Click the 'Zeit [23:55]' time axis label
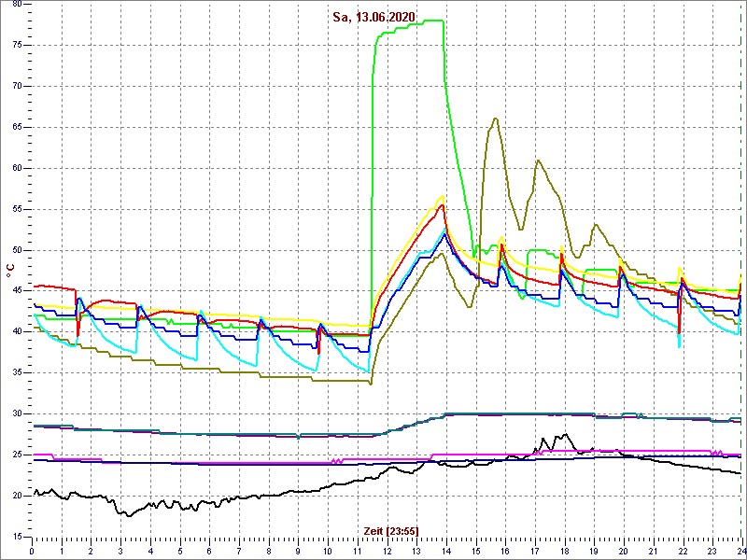747x560 pixels. (391, 531)
